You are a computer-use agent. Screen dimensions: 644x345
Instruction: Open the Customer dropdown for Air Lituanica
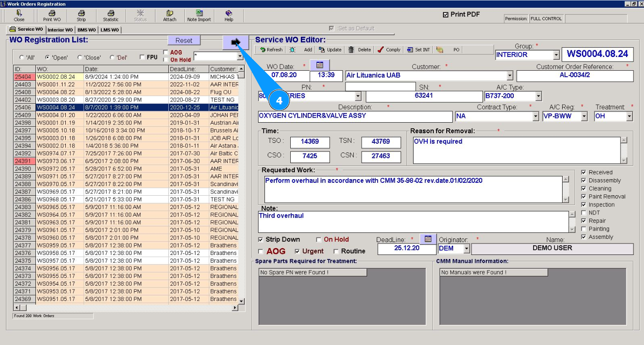click(x=510, y=76)
